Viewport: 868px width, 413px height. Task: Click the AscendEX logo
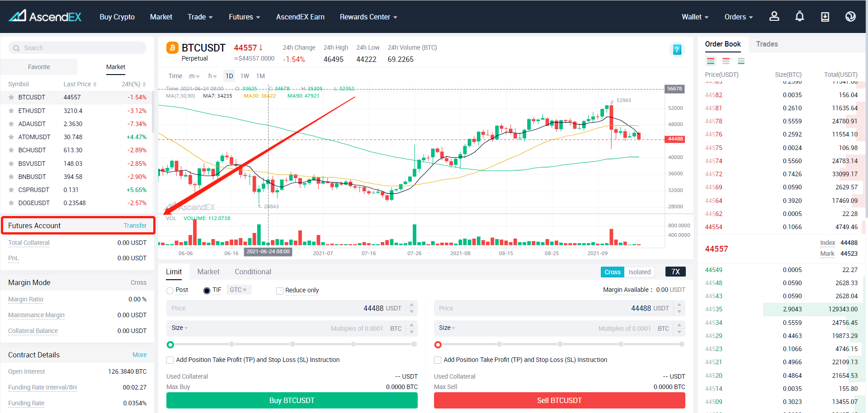(x=45, y=17)
